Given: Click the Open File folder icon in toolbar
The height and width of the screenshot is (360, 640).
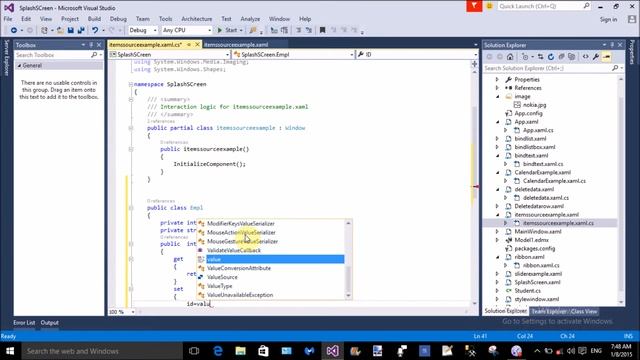Looking at the screenshot, I should pyautogui.click(x=60, y=30).
